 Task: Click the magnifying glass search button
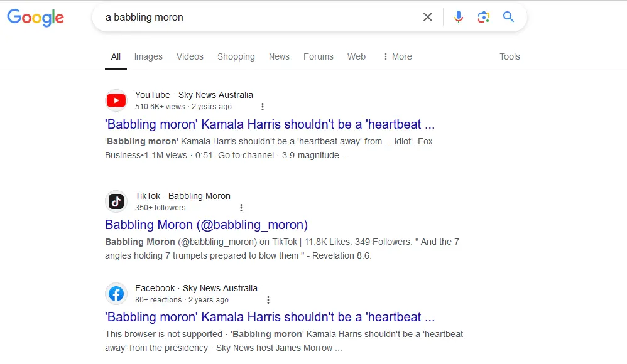(x=508, y=17)
